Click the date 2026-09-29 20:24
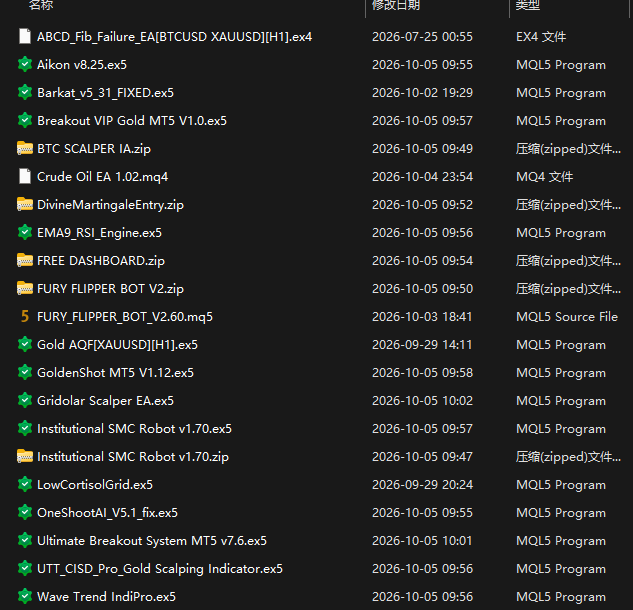This screenshot has height=610, width=633. [422, 484]
